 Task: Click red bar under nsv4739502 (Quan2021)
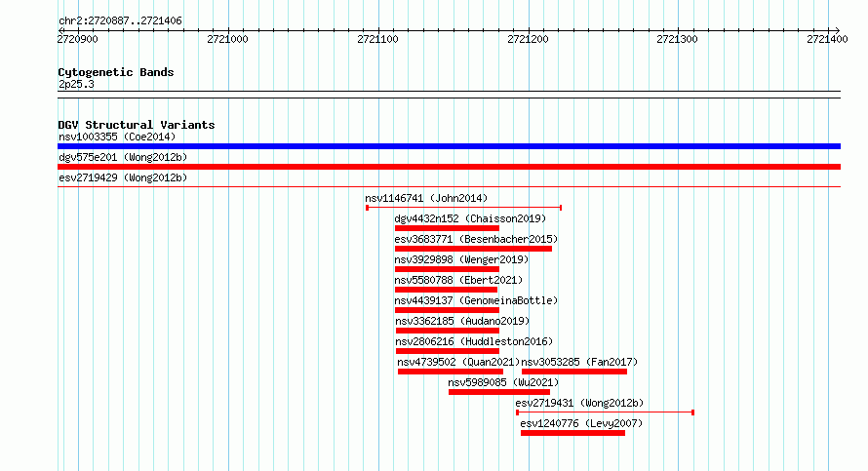click(x=451, y=372)
